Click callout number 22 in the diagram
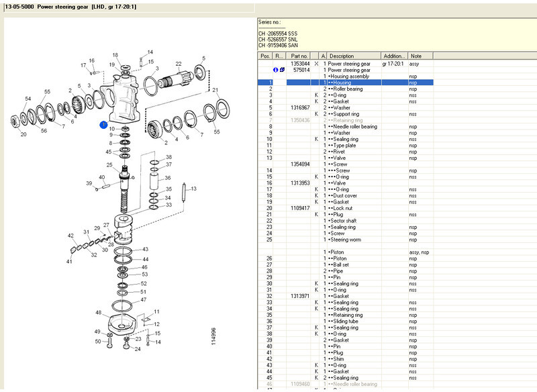The width and height of the screenshot is (537, 392). click(179, 64)
